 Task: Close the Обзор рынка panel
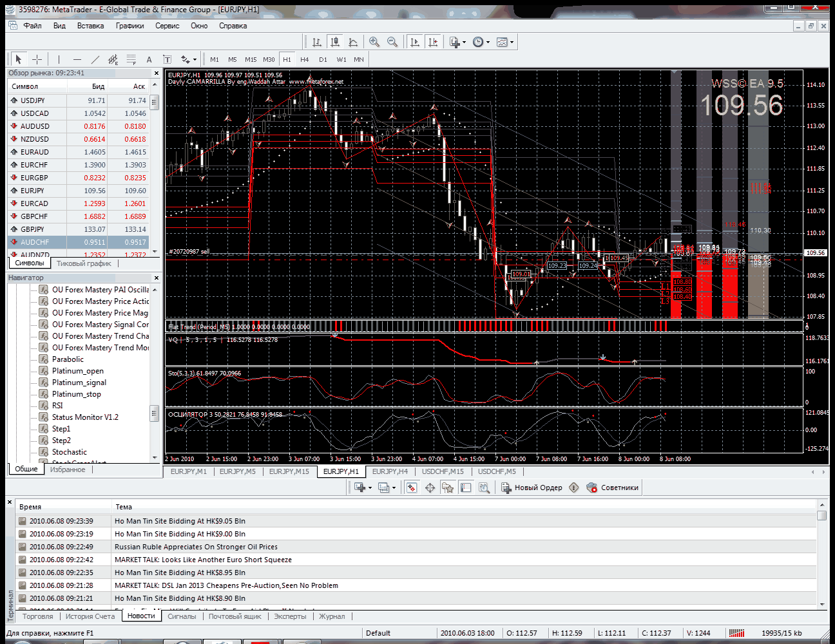point(155,73)
